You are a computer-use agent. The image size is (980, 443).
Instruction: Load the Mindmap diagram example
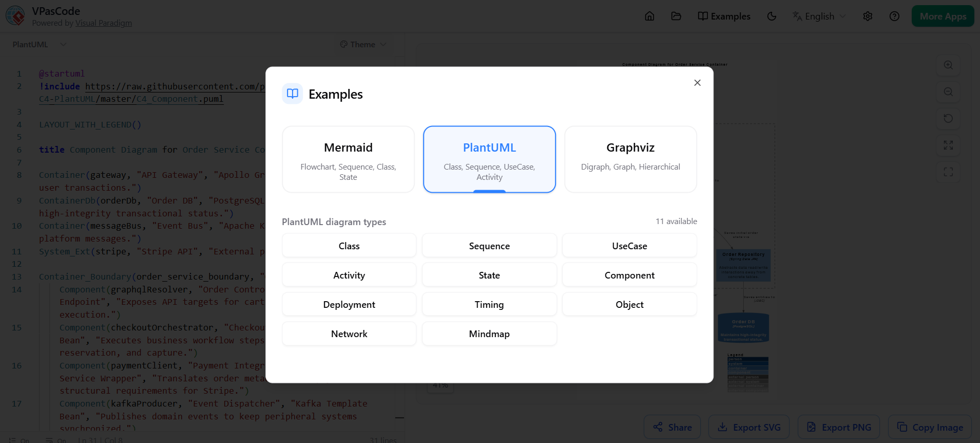click(x=489, y=334)
